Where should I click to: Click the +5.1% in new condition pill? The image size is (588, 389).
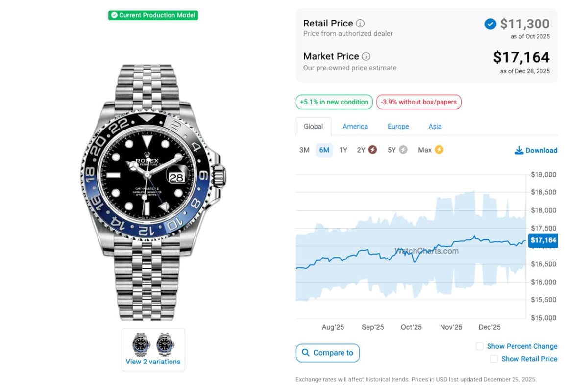[x=334, y=102]
